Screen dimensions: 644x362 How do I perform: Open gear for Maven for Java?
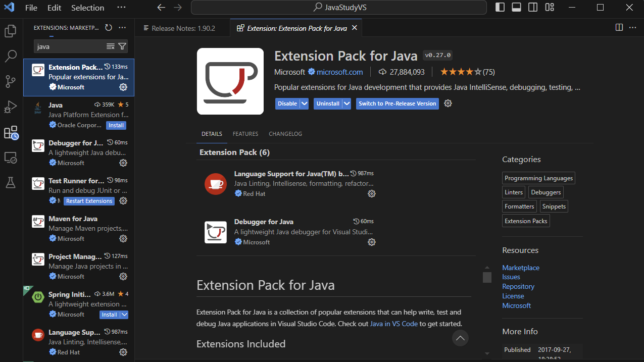click(x=123, y=239)
